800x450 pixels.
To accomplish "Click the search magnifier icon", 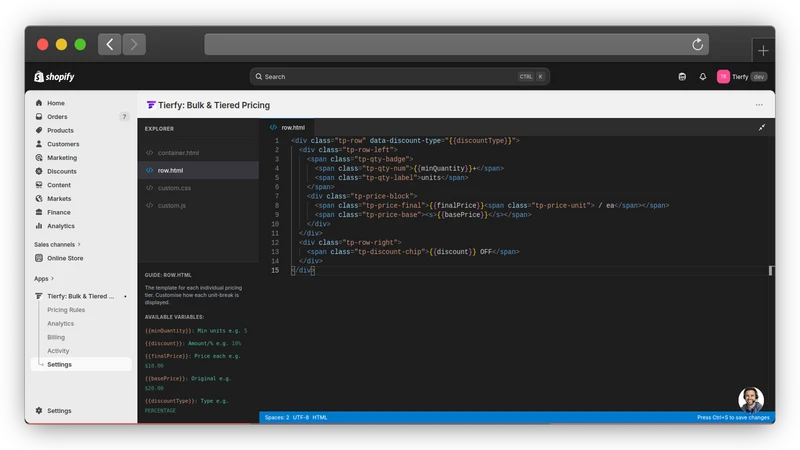I will click(259, 77).
